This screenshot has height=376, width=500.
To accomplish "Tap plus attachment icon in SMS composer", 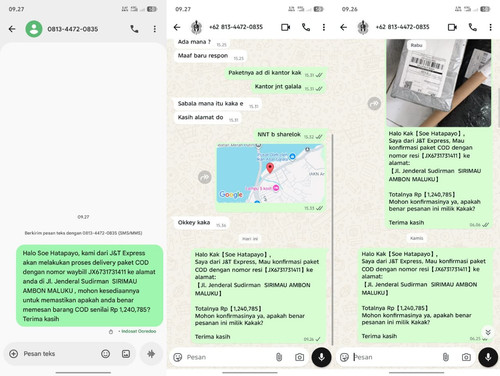I will click(14, 354).
